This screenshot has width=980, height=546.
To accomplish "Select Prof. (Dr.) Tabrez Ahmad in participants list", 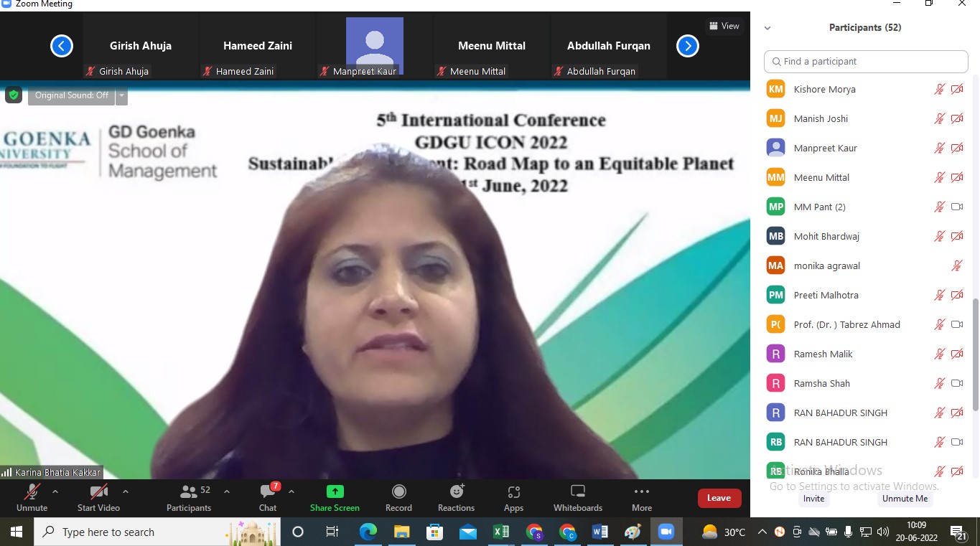I will [846, 324].
